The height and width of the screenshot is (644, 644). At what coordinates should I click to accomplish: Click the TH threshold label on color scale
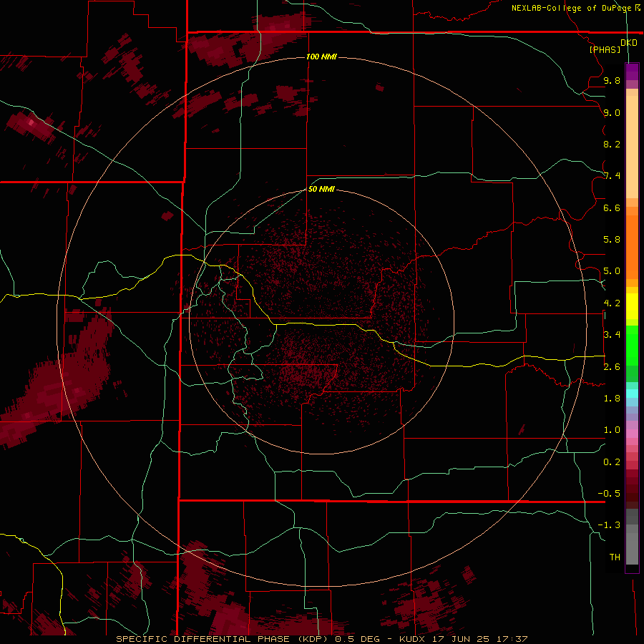coord(615,557)
